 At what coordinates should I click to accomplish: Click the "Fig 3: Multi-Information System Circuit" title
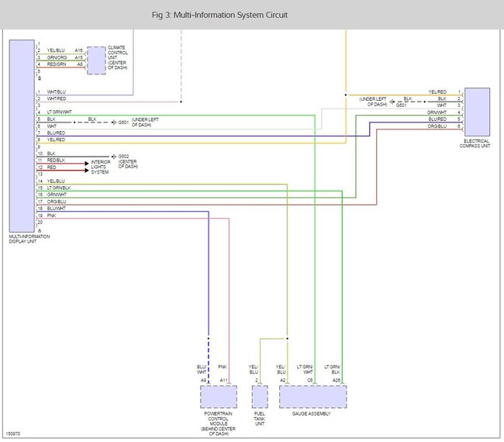pyautogui.click(x=219, y=15)
